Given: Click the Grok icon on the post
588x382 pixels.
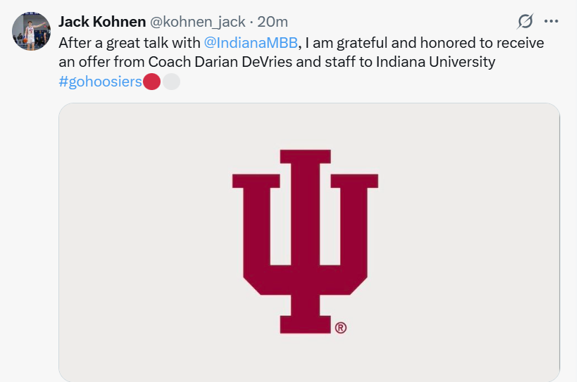Looking at the screenshot, I should pos(524,21).
